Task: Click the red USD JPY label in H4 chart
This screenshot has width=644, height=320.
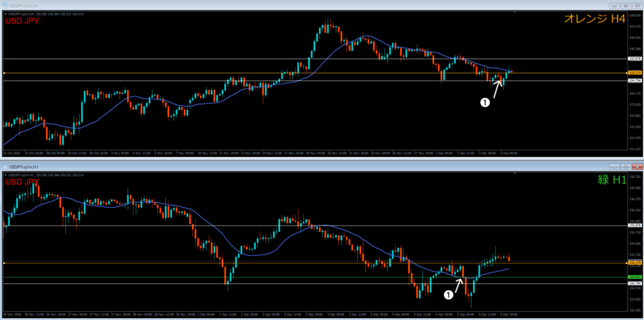Action: (22, 21)
